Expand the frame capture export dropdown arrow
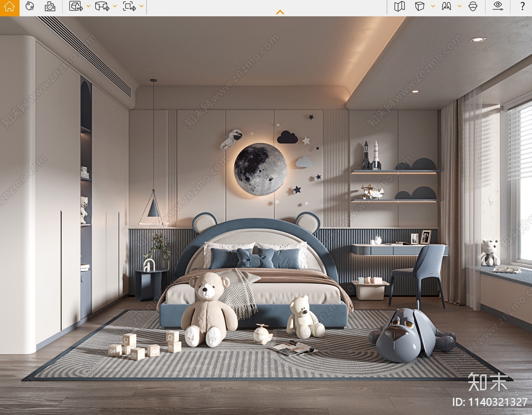532x415 pixels. pos(141,6)
